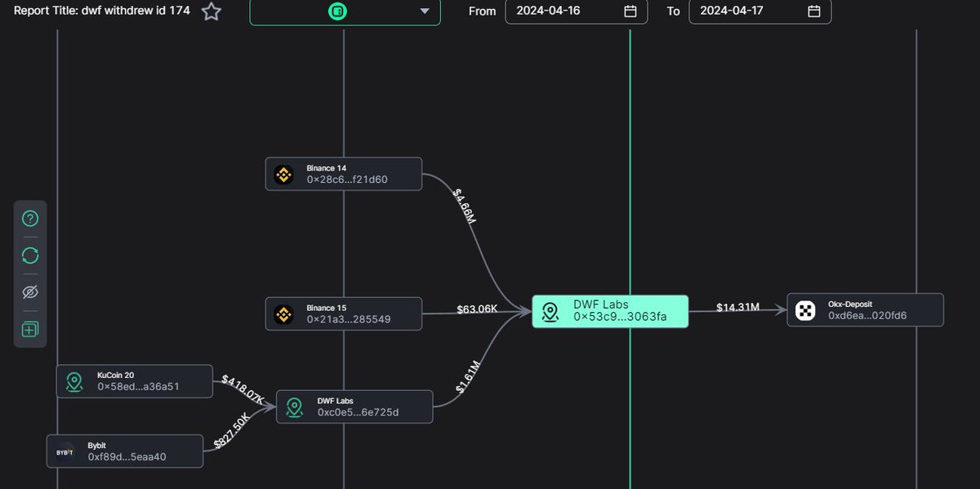Click address 0x58ed...a36a51
The width and height of the screenshot is (980, 489).
coord(138,387)
